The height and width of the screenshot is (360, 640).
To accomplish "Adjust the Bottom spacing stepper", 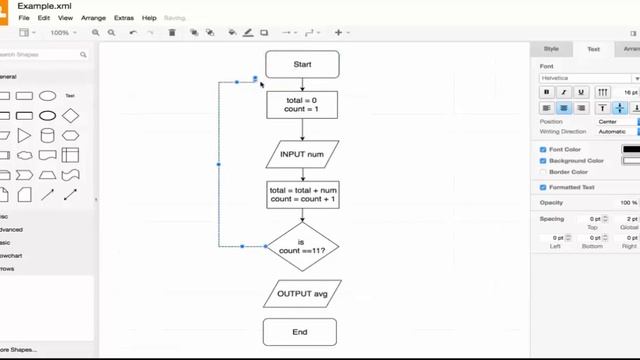I will click(x=605, y=238).
